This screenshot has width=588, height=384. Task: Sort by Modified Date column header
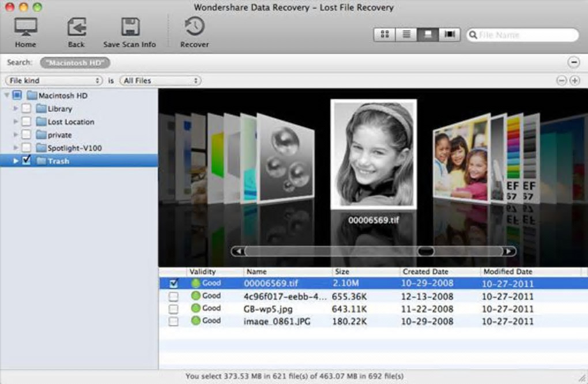(x=530, y=272)
